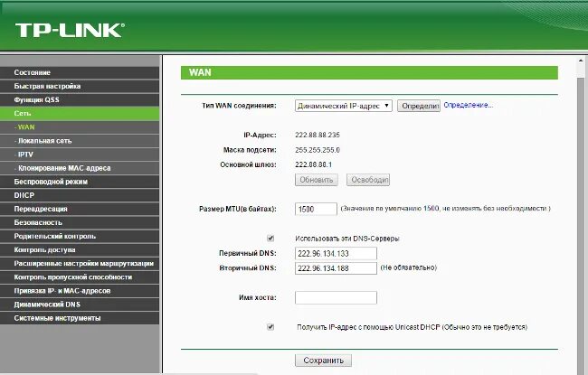Focus the Имя хоста field
The width and height of the screenshot is (588, 375).
(336, 298)
